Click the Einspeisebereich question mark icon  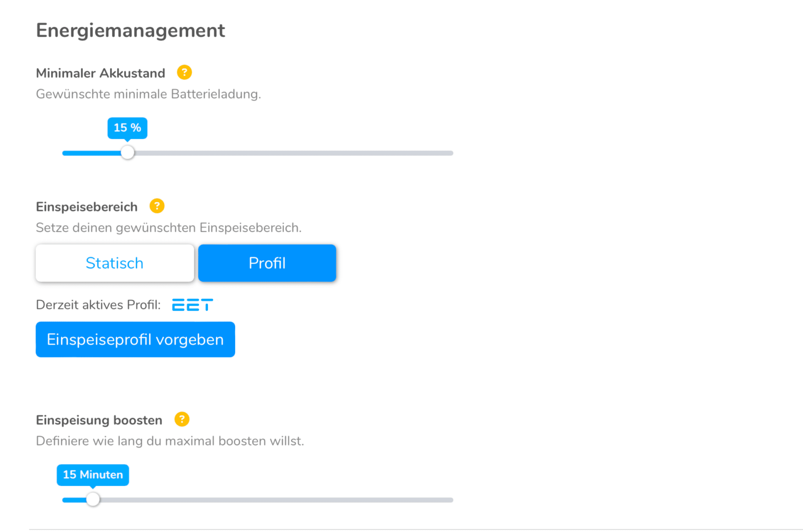tap(157, 206)
